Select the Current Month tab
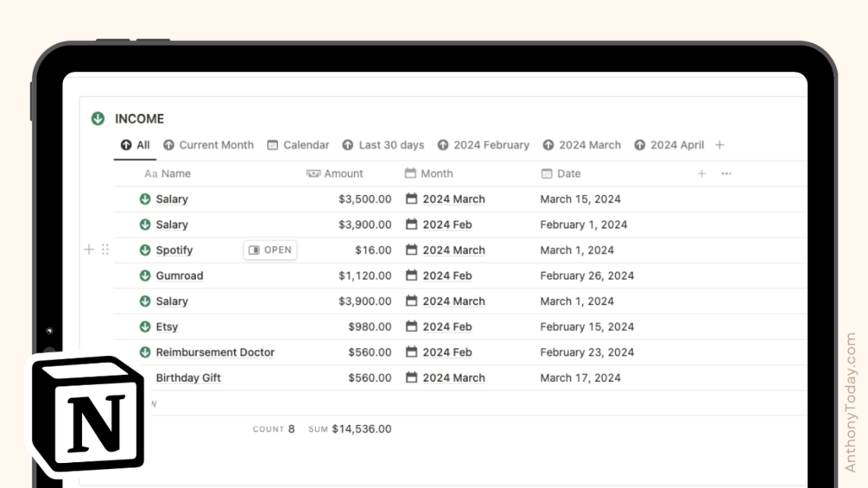Image resolution: width=868 pixels, height=488 pixels. coord(209,145)
